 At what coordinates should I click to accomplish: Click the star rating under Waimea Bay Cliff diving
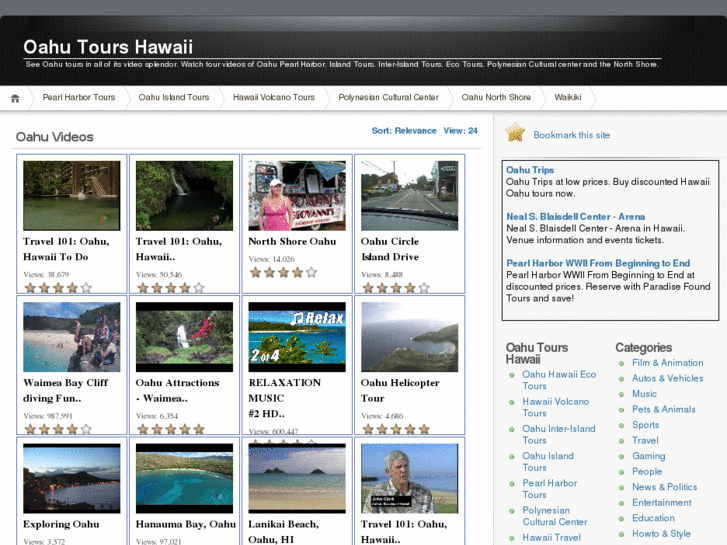click(x=58, y=430)
